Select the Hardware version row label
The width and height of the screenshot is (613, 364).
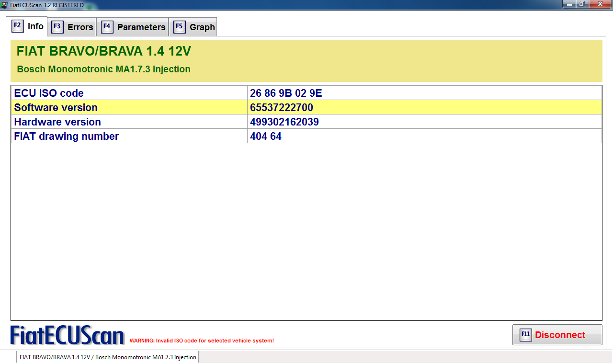(57, 122)
